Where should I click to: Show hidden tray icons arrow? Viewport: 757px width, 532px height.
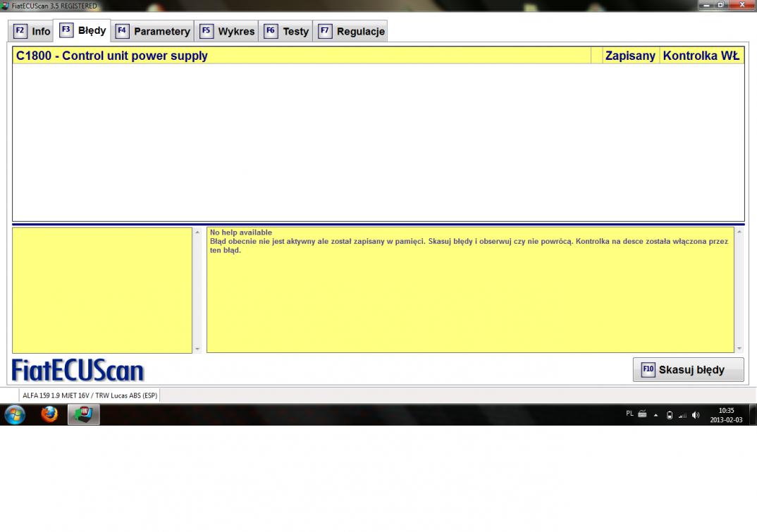click(x=656, y=415)
